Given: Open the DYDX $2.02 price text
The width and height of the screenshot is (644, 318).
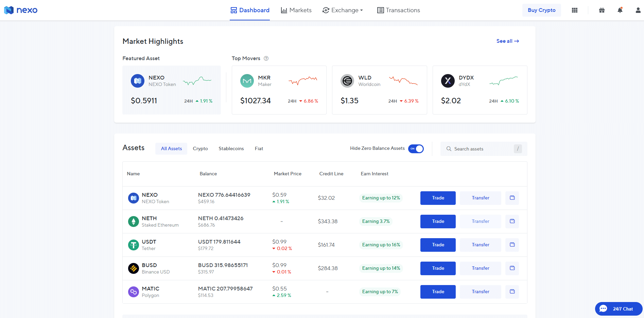Looking at the screenshot, I should (x=451, y=101).
